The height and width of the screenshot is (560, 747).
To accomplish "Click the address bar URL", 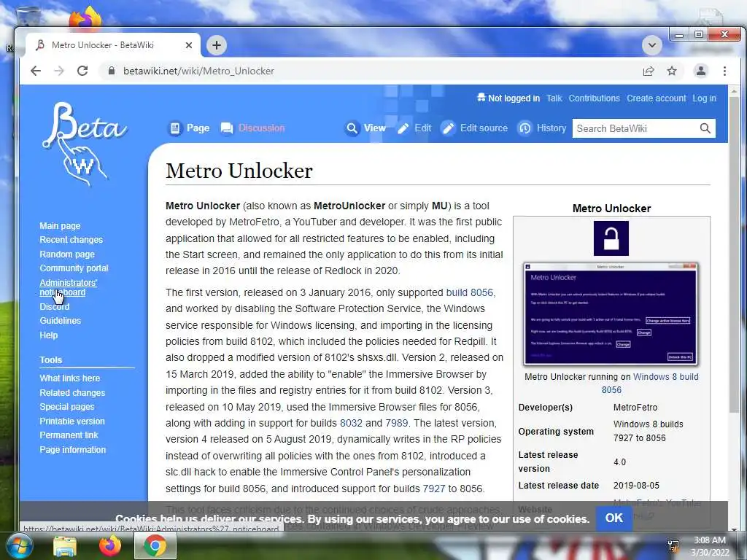I will point(198,71).
